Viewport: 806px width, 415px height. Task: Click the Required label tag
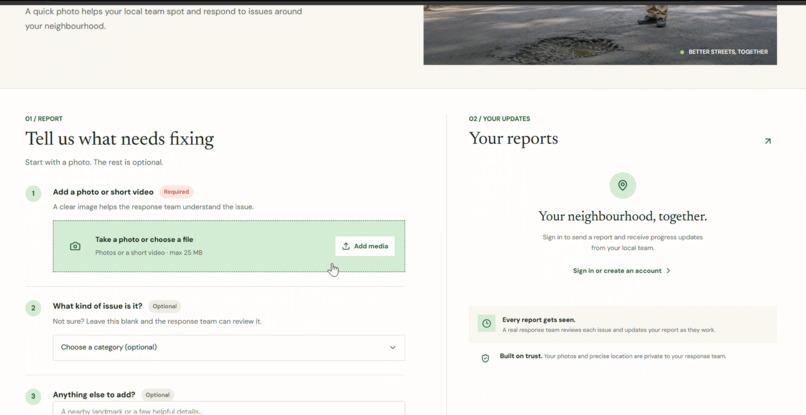click(176, 192)
